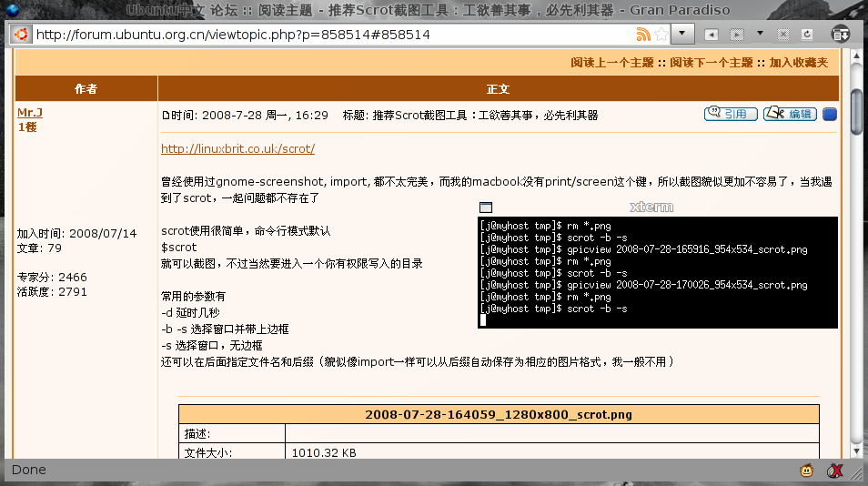The image size is (868, 486).
Task: Bookmark this page with the star icon
Action: pos(661,35)
